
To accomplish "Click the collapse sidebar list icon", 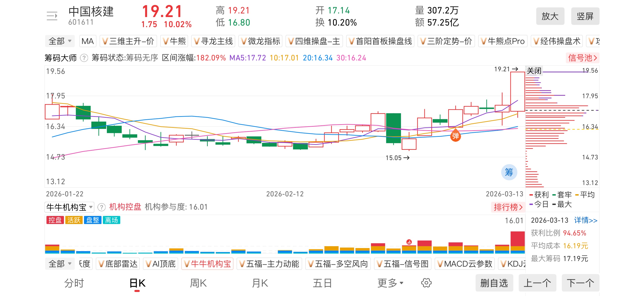I will tap(52, 16).
